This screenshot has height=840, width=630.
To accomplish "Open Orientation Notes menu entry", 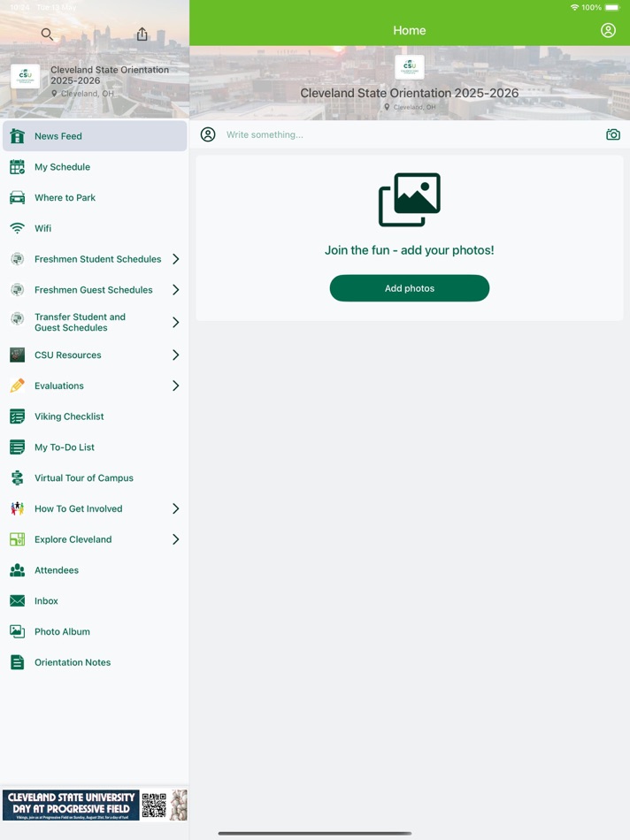I will tap(95, 662).
